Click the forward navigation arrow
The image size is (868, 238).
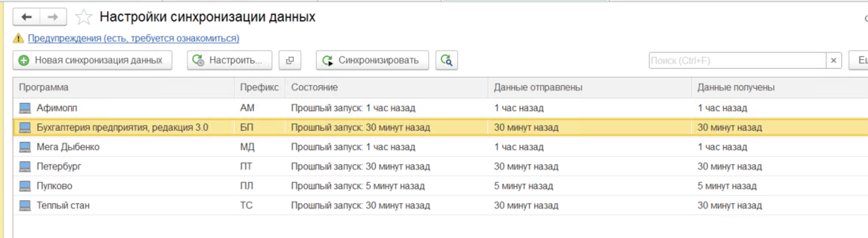(53, 17)
